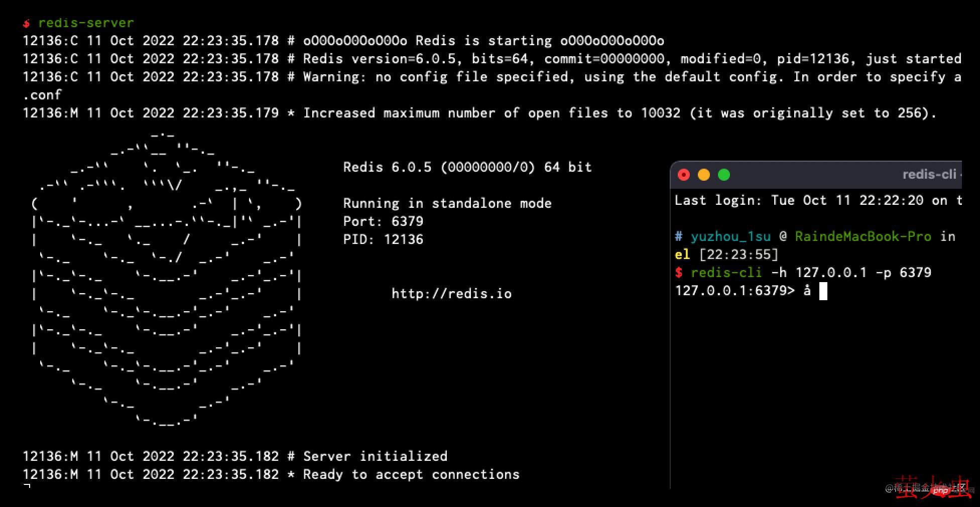Click the block cursor in redis-cli prompt
The image size is (980, 507).
(823, 291)
